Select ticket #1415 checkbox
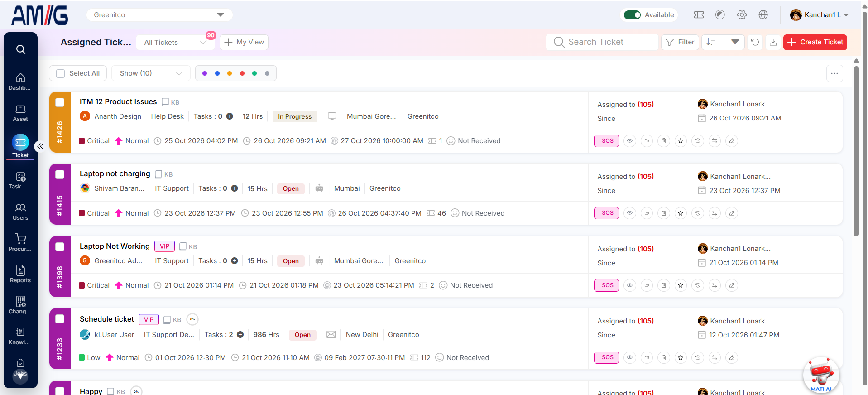868x395 pixels. tap(60, 174)
